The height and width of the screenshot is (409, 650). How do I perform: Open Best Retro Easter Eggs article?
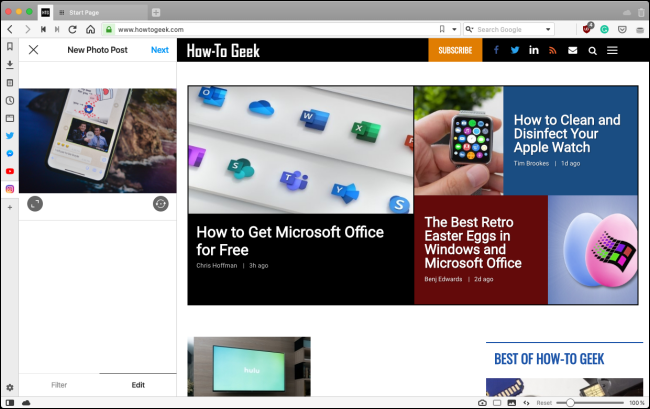tap(473, 242)
